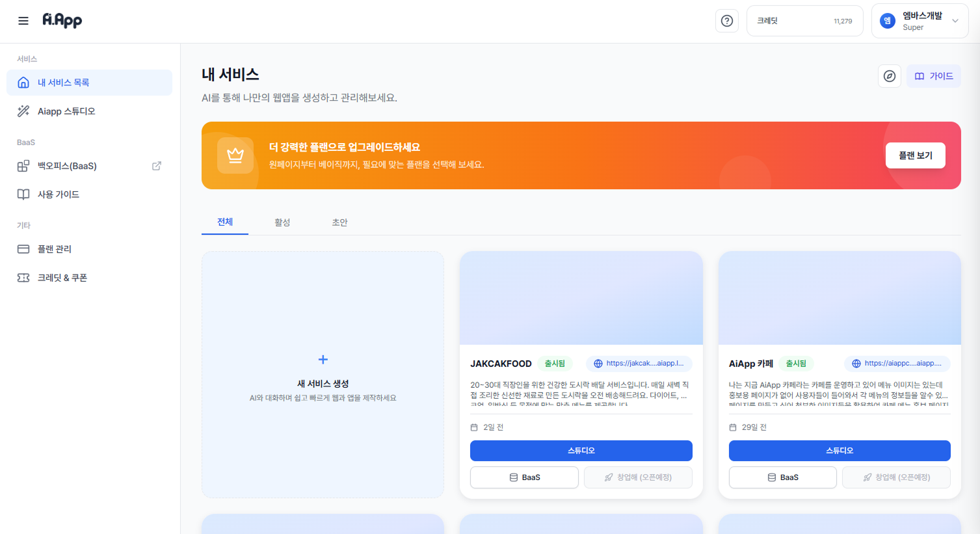Click the compass icon near 가이드
The height and width of the screenshot is (534, 980).
[889, 76]
